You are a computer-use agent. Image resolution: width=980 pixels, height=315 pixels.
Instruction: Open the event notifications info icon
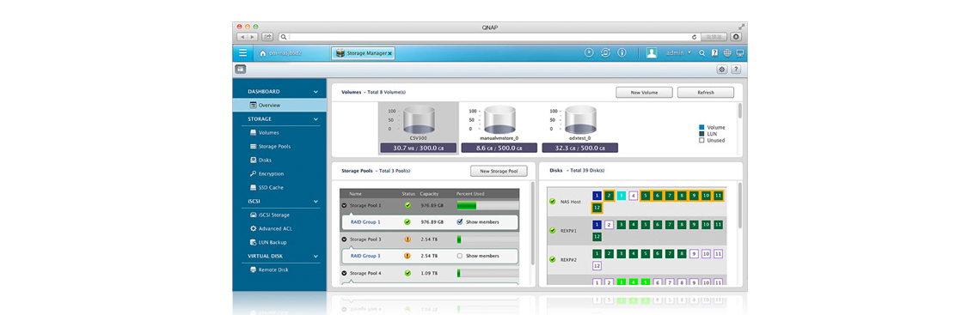[x=622, y=53]
